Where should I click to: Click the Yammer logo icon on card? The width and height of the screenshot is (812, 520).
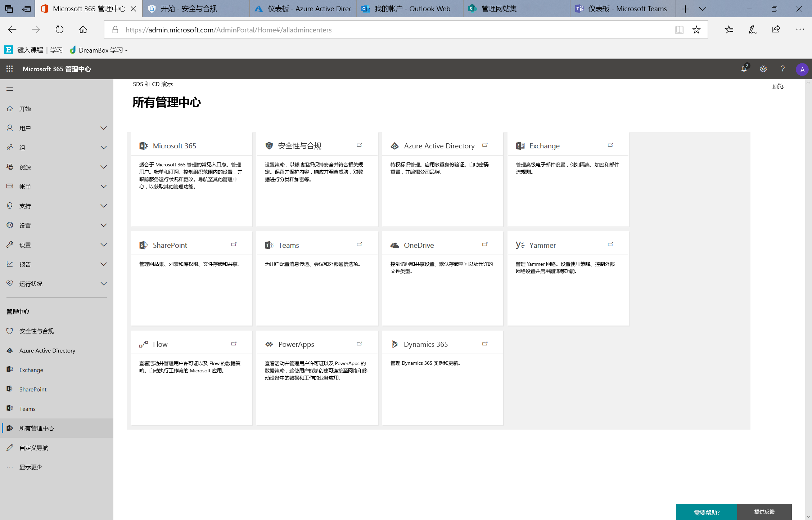coord(520,245)
